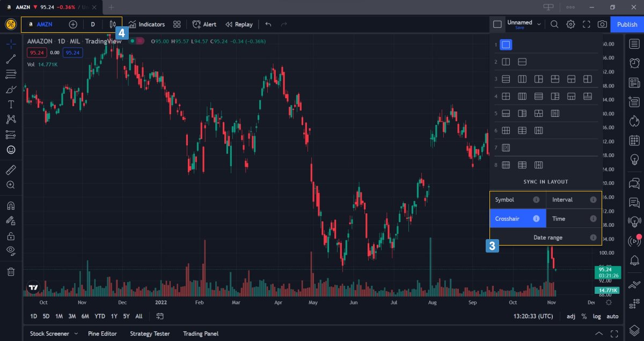Open the candlestick chart style menu

tap(113, 25)
